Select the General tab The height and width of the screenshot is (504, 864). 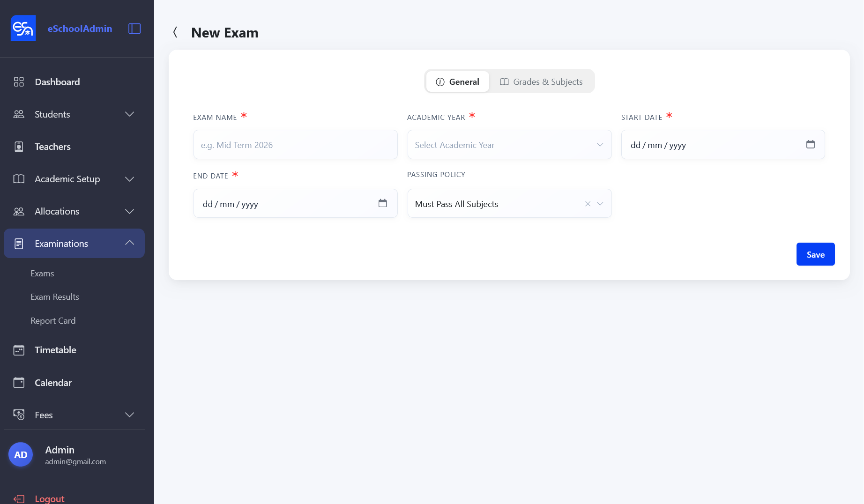[458, 82]
